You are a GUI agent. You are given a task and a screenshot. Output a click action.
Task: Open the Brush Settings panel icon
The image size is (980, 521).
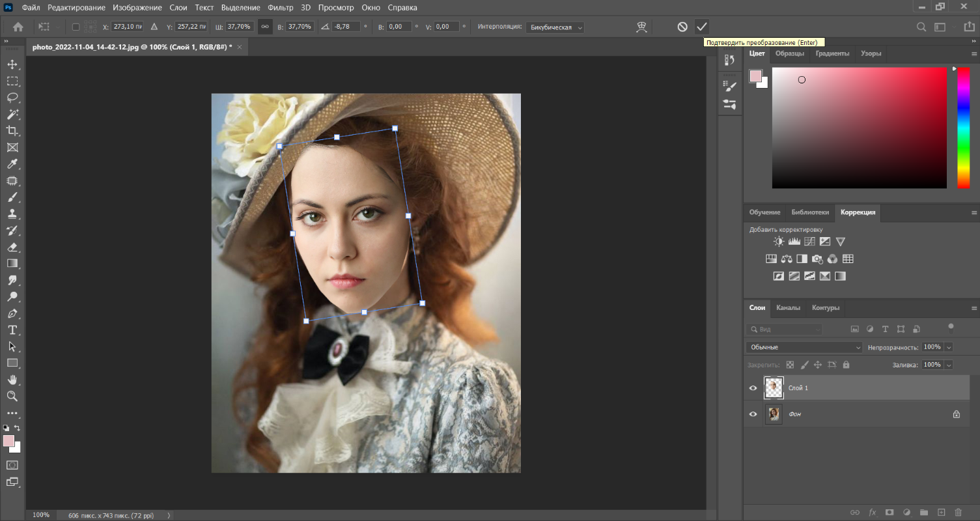730,86
